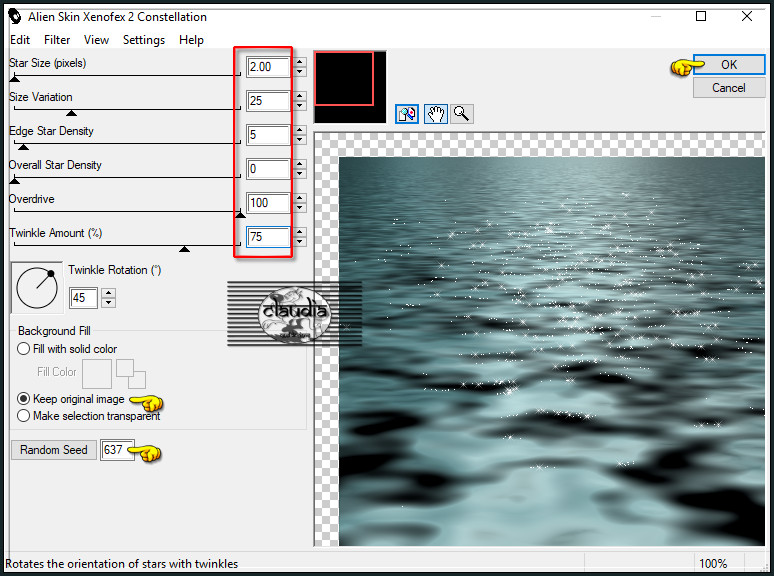774x576 pixels.
Task: Increase Twinkle Rotation with up arrow
Action: pos(109,293)
